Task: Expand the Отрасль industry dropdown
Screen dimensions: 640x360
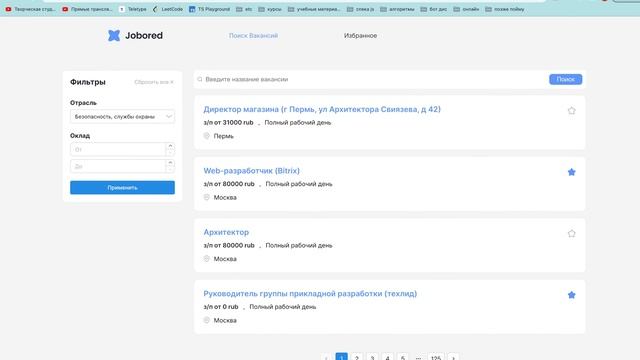Action: (x=122, y=116)
